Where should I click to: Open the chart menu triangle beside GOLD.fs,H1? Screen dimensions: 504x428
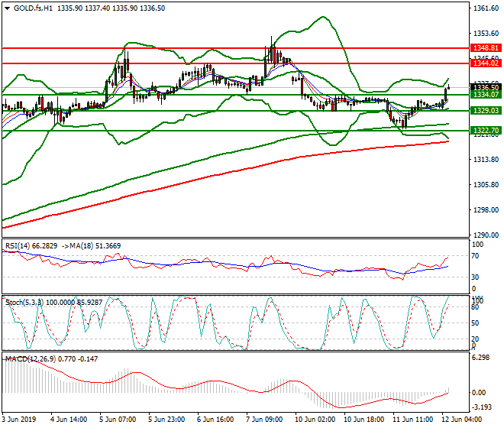coord(7,8)
